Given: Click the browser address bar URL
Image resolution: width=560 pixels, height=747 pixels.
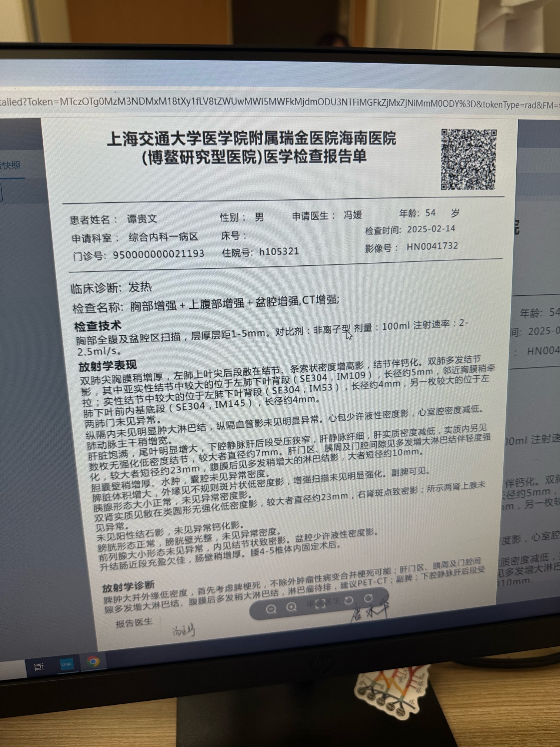Looking at the screenshot, I should click(x=280, y=103).
